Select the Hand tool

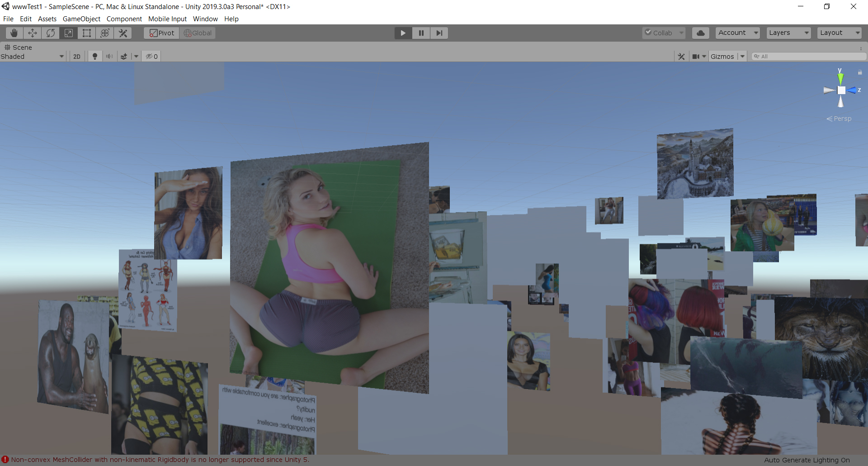click(x=14, y=33)
